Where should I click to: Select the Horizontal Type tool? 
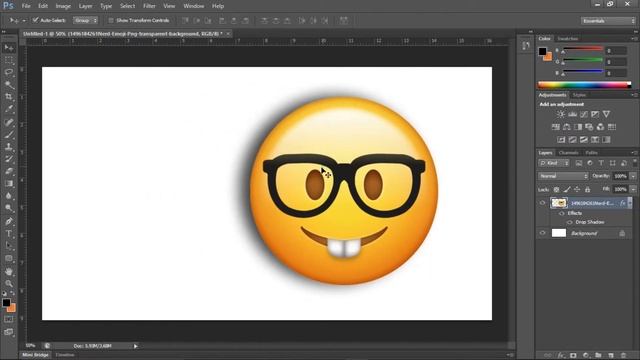[9, 234]
